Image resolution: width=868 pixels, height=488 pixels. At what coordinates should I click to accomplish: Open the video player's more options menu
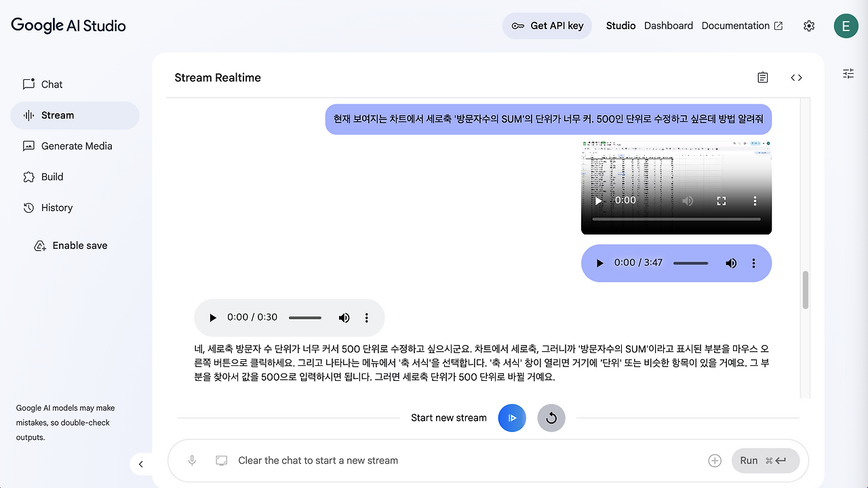tap(755, 201)
